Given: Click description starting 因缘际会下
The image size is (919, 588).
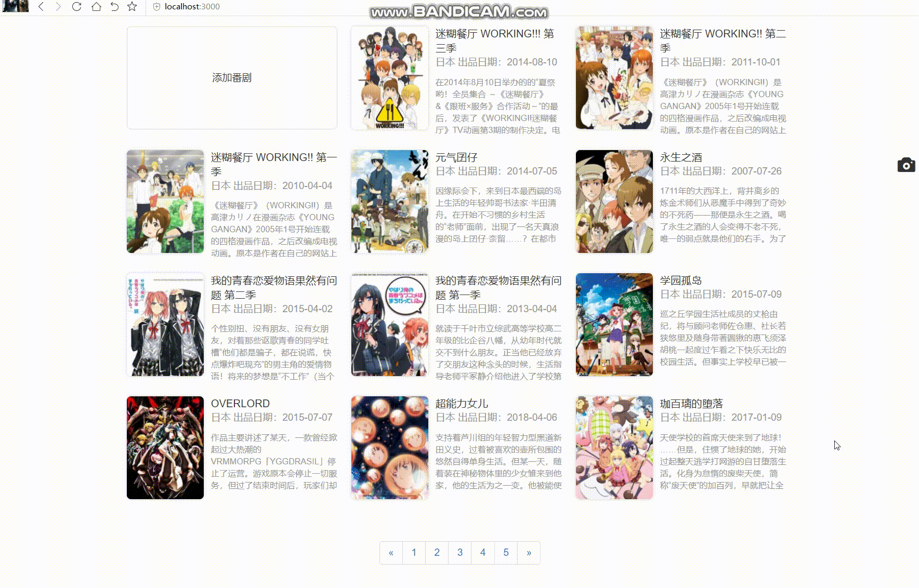Looking at the screenshot, I should (x=498, y=215).
